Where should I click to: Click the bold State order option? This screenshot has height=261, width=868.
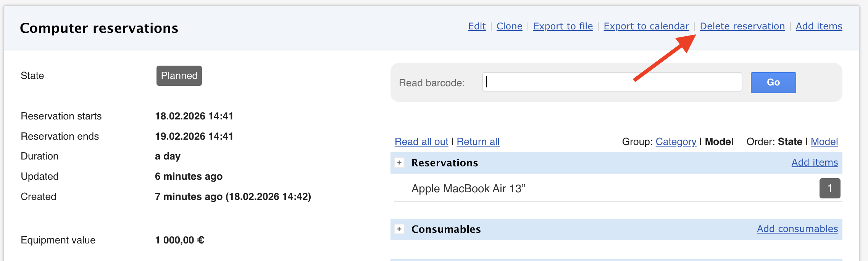(x=790, y=142)
